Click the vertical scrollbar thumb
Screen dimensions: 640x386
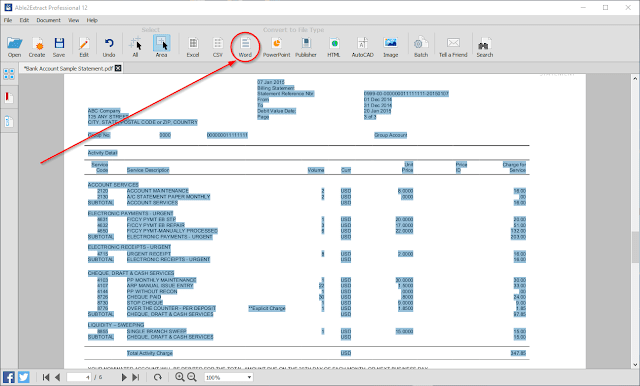click(x=635, y=247)
